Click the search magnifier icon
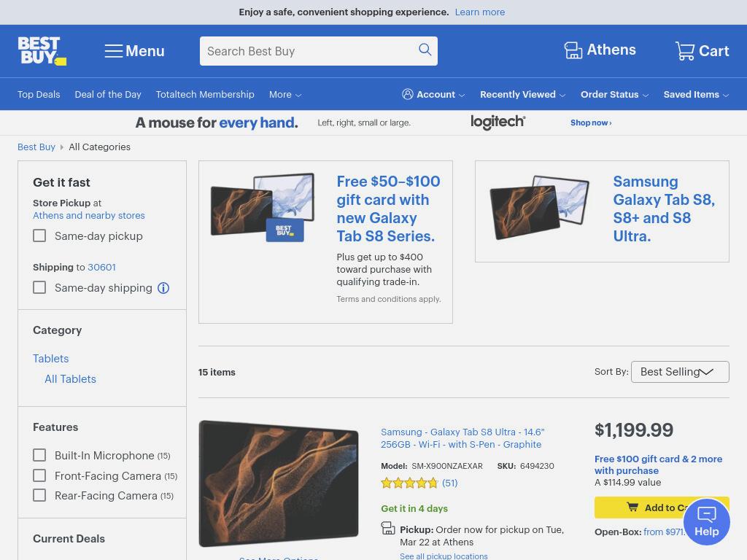 pyautogui.click(x=425, y=50)
